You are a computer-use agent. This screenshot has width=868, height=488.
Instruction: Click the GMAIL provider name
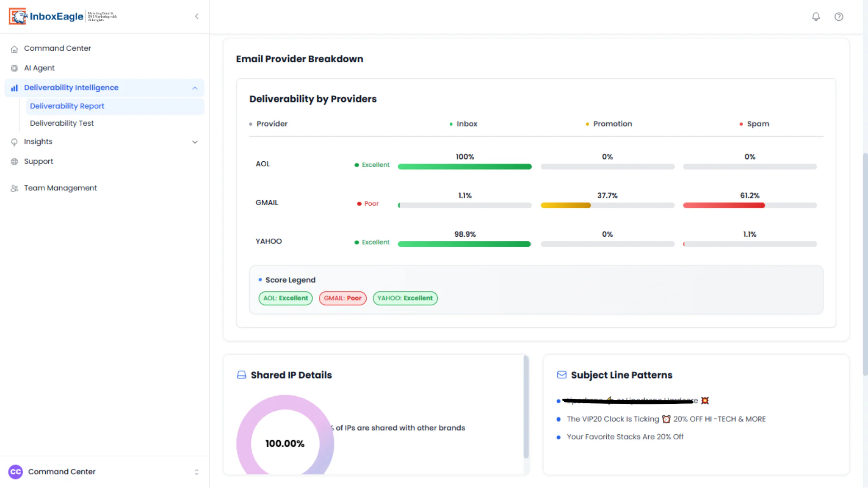[x=267, y=203]
